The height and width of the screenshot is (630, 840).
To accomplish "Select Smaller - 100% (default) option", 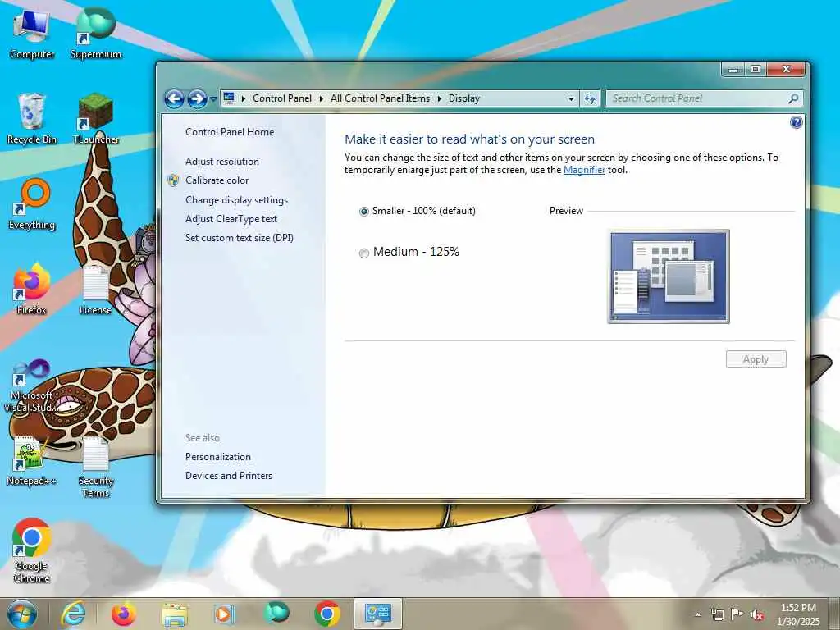I will [x=418, y=211].
